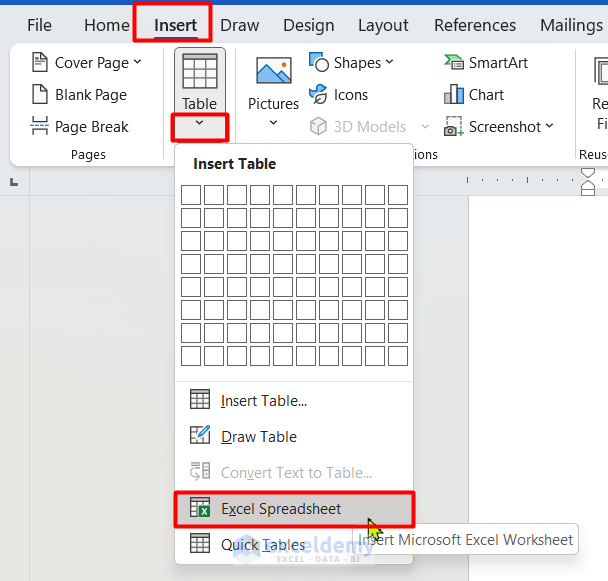Select the bottom-right cell of table grid
This screenshot has height=581, width=608.
click(x=398, y=356)
